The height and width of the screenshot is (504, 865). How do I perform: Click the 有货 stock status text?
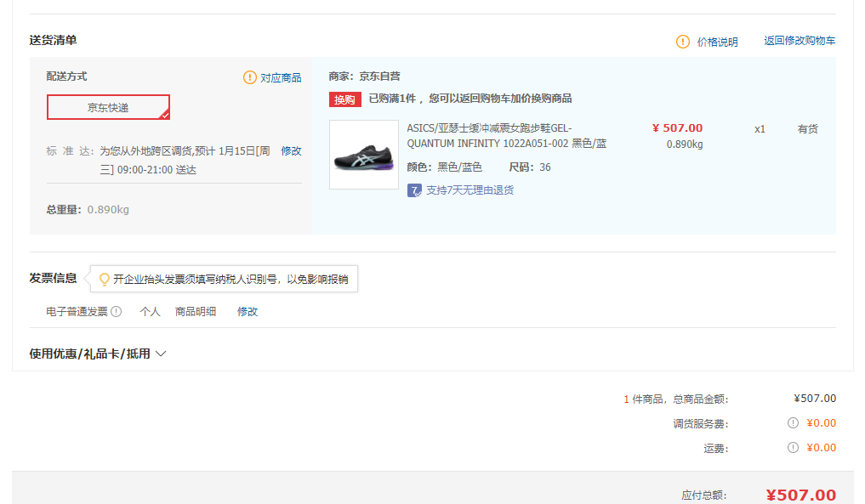pos(808,129)
